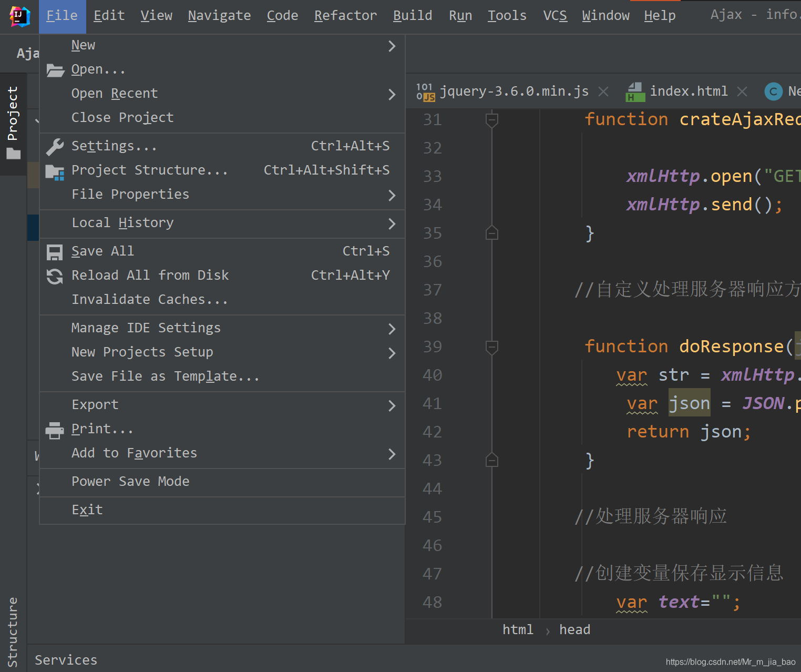The width and height of the screenshot is (801, 672).
Task: Click the JS file icon on the jquery tab
Action: (x=427, y=91)
